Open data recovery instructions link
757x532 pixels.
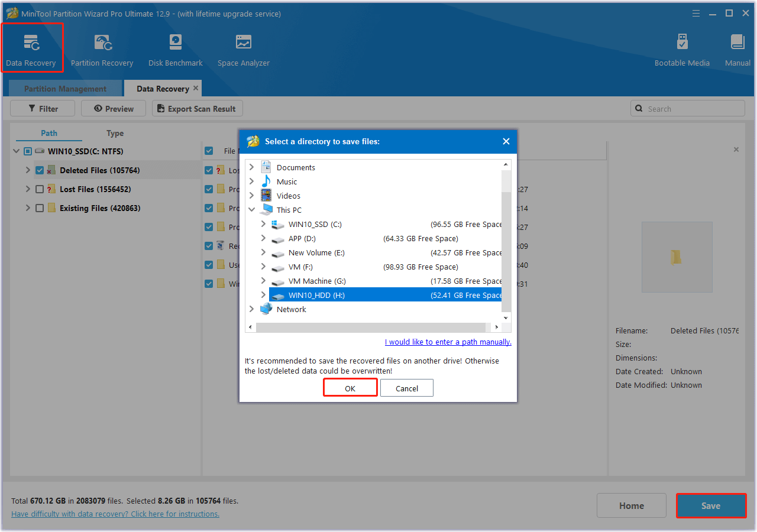(x=115, y=514)
